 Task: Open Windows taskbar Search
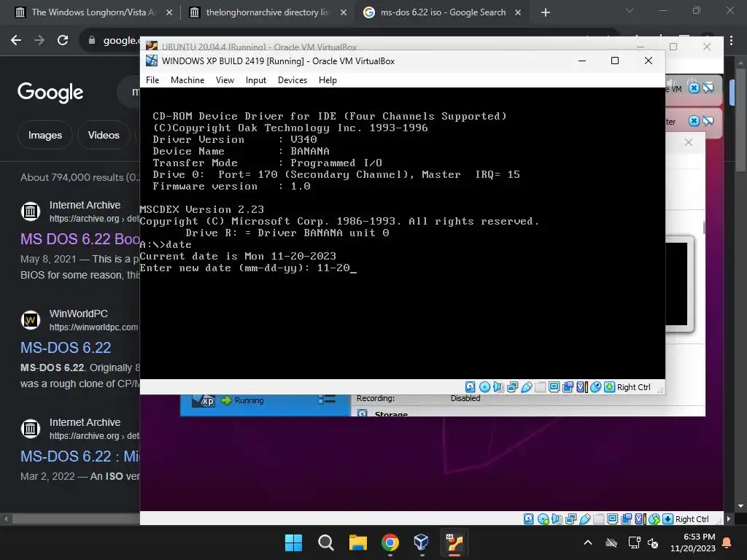click(x=326, y=542)
